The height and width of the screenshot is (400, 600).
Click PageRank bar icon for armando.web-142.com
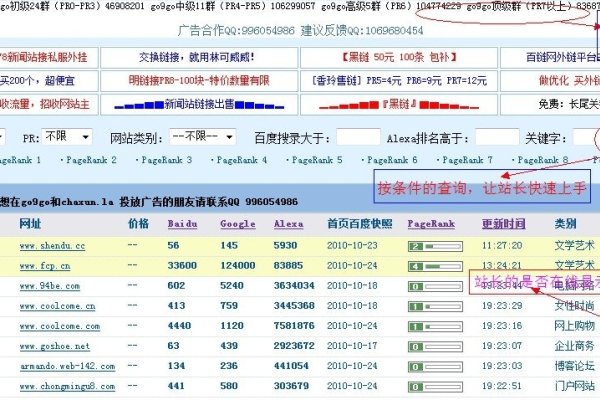coord(435,367)
